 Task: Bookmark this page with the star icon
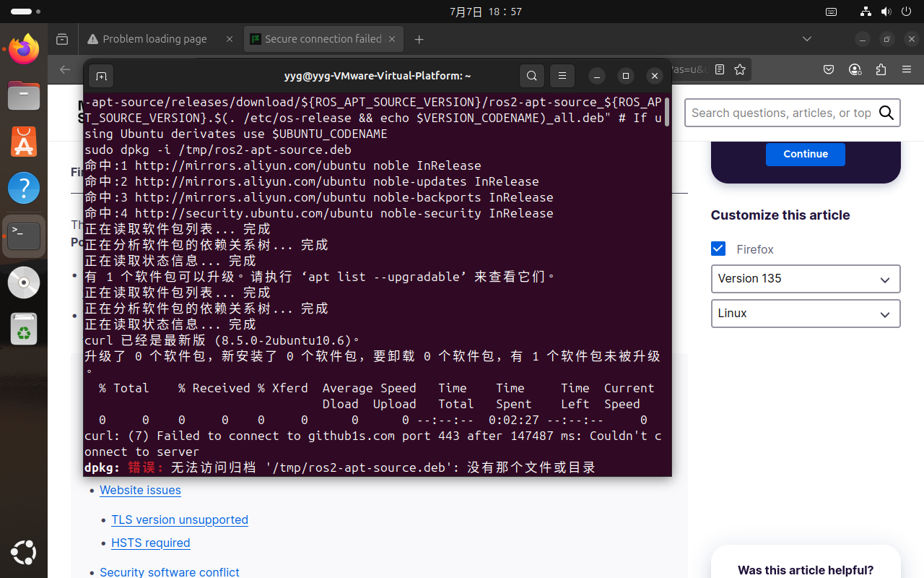[x=740, y=69]
